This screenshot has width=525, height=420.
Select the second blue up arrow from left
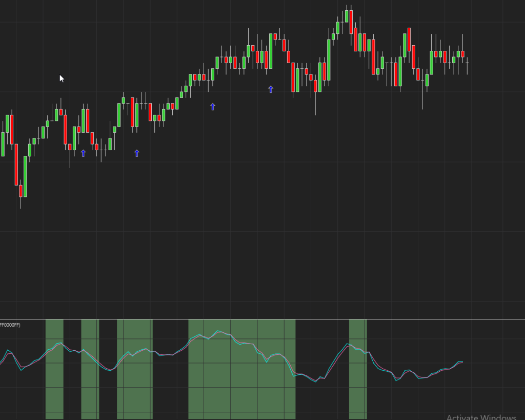(x=136, y=153)
